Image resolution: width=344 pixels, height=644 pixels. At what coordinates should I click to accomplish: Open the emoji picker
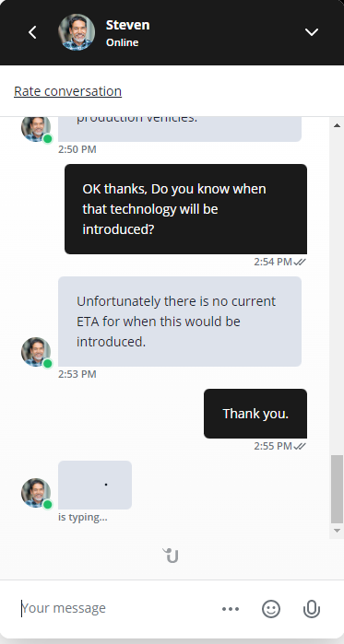coord(271,609)
